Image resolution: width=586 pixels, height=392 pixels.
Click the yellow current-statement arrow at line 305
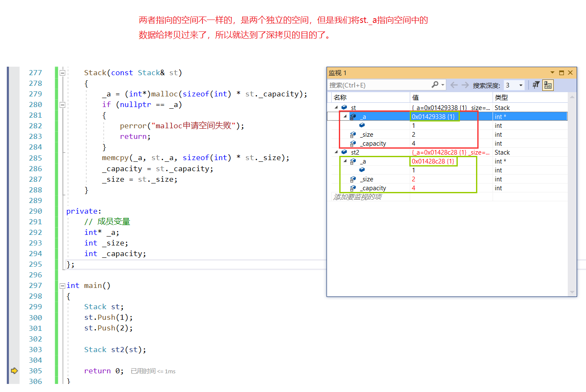tap(14, 371)
